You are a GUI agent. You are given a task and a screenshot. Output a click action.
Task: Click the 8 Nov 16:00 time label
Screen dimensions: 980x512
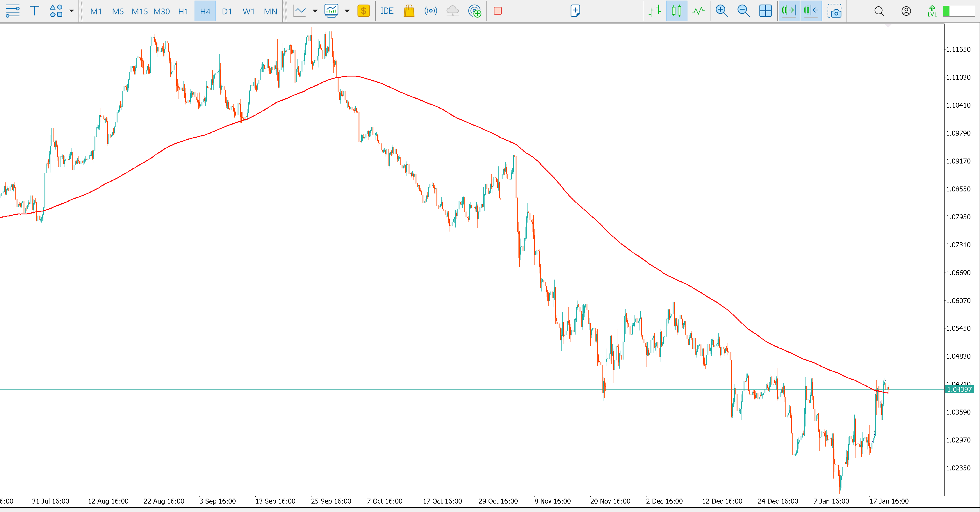click(x=553, y=501)
